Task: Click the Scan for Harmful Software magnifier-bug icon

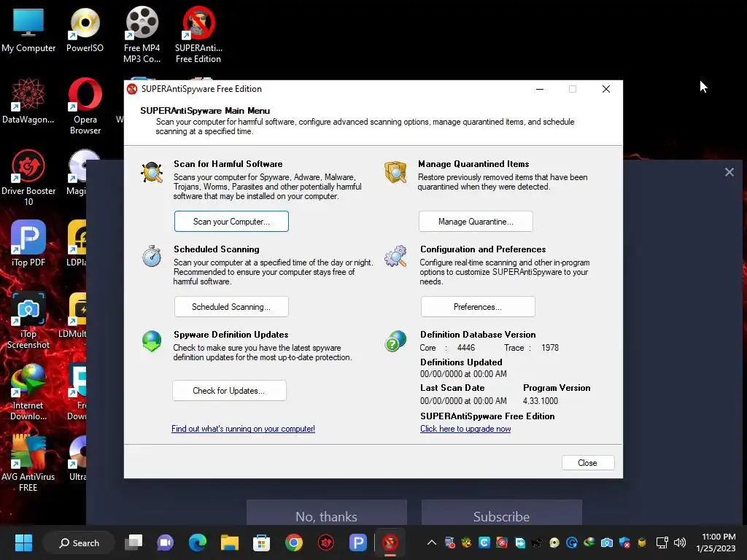Action: pos(152,172)
